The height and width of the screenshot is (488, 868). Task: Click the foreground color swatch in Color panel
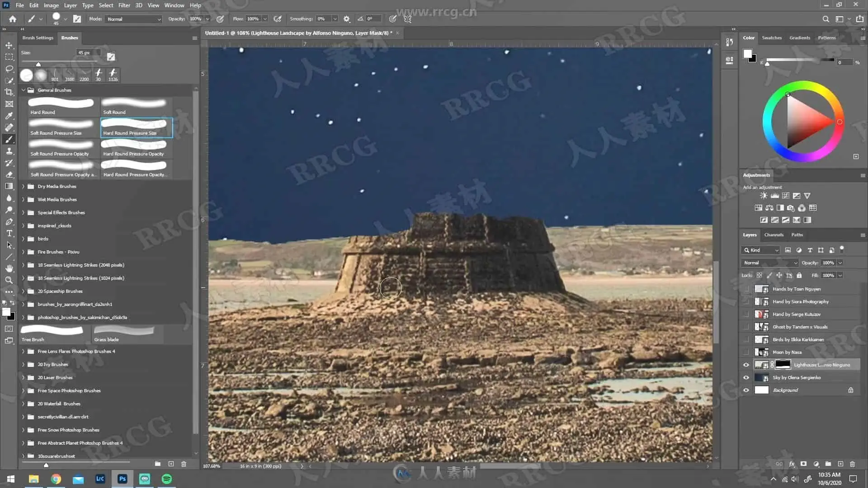tap(747, 54)
